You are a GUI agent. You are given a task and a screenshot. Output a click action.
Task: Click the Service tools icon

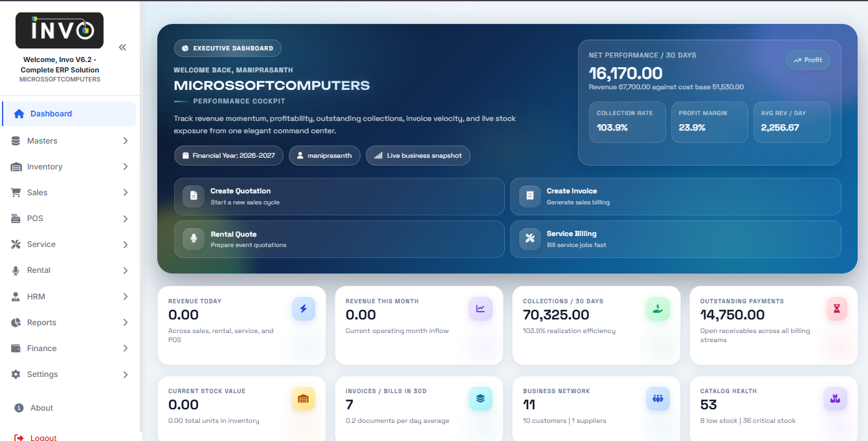(x=16, y=244)
